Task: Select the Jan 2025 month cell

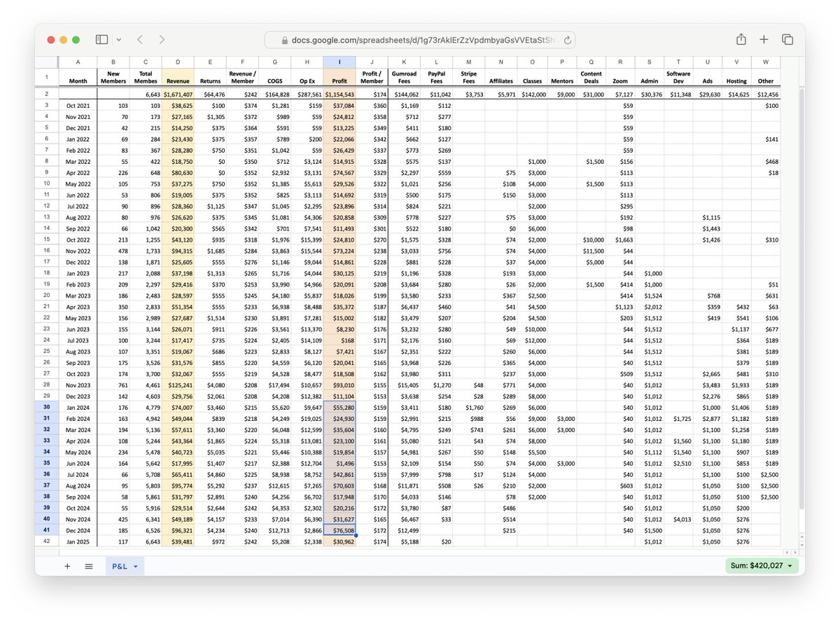Action: click(x=78, y=541)
